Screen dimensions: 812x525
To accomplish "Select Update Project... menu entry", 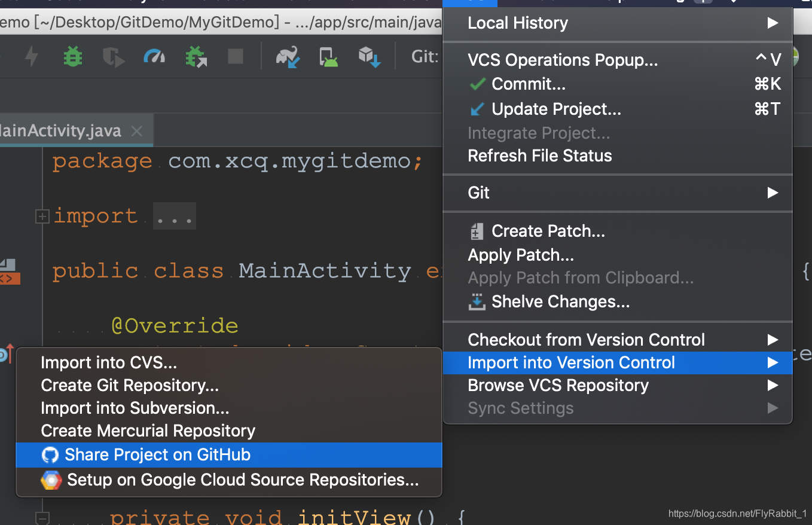I will (x=618, y=109).
